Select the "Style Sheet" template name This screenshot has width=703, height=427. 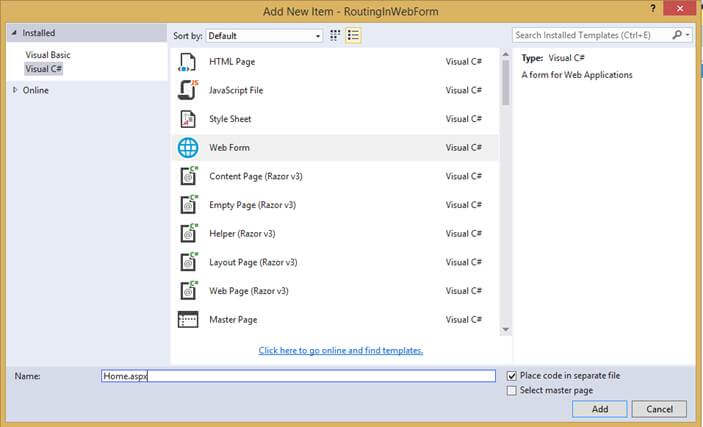[230, 119]
